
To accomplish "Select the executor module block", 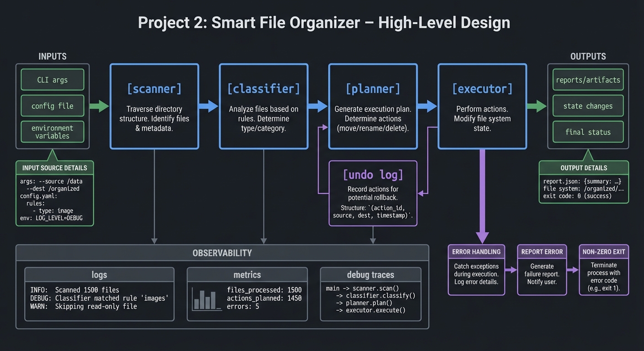I will 482,106.
